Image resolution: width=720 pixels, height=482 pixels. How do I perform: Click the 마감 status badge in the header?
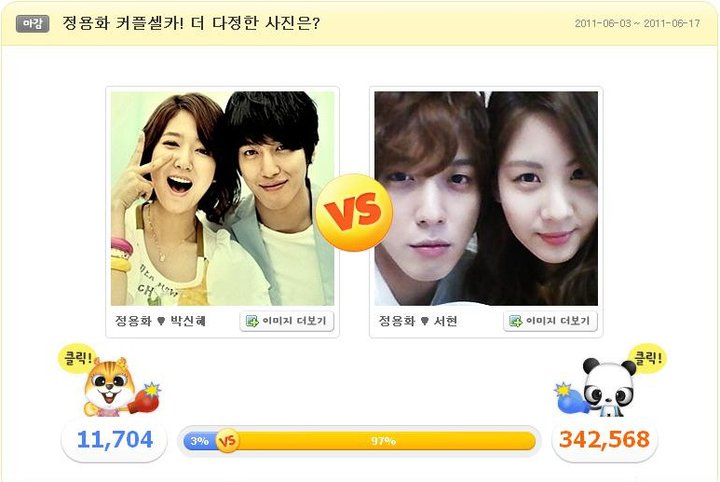[32, 23]
